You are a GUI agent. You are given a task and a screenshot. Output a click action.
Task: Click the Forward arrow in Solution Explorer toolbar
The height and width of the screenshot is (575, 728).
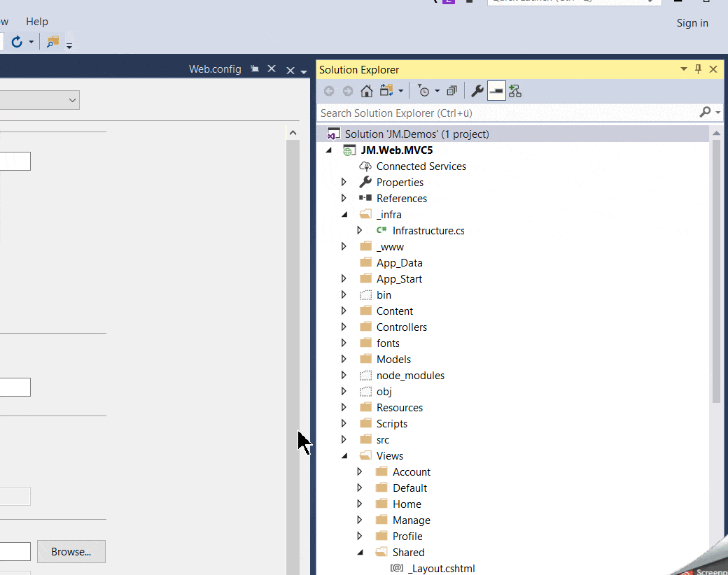click(347, 91)
